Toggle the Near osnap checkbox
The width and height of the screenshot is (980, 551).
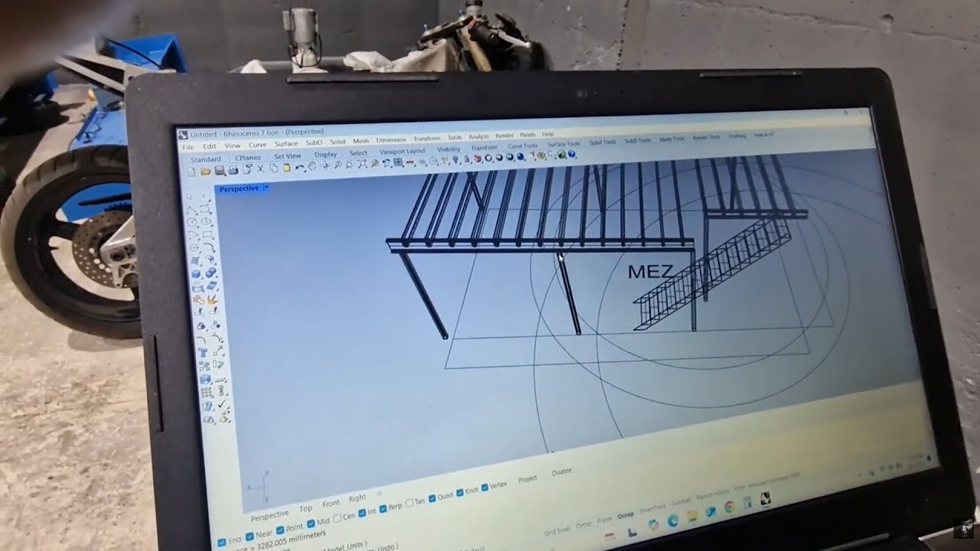click(x=250, y=536)
